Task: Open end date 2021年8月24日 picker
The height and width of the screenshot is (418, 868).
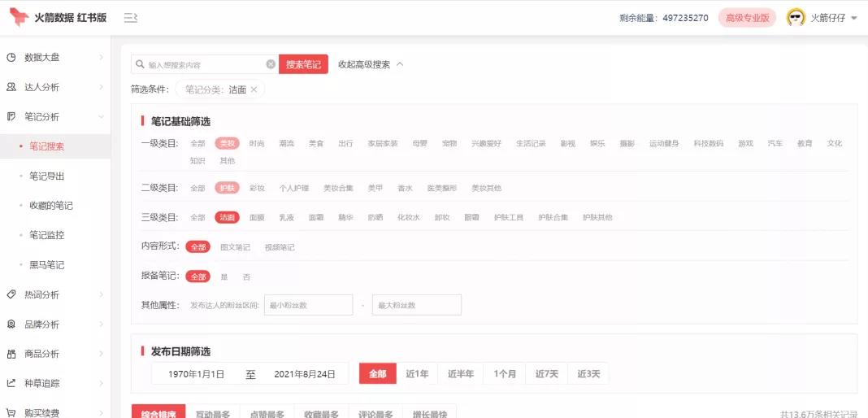Action: [x=305, y=374]
